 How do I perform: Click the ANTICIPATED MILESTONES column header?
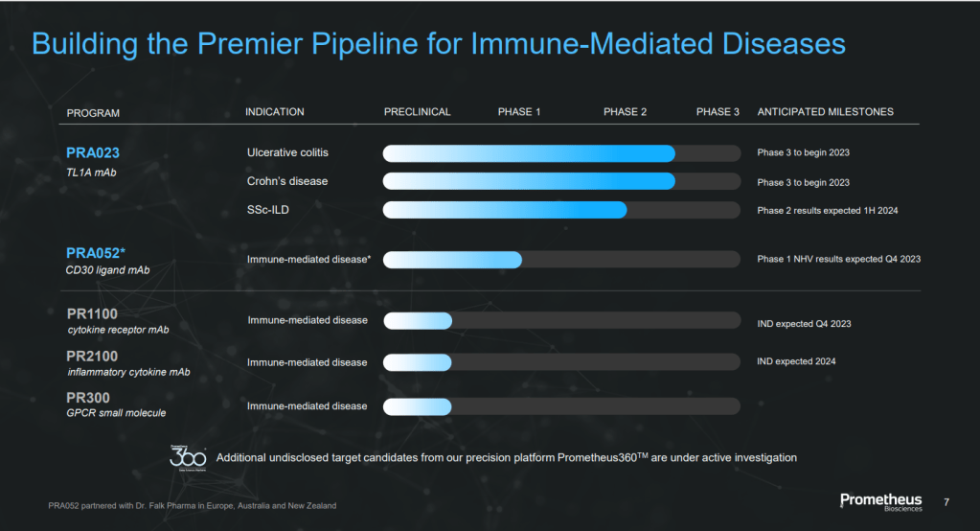[x=825, y=112]
